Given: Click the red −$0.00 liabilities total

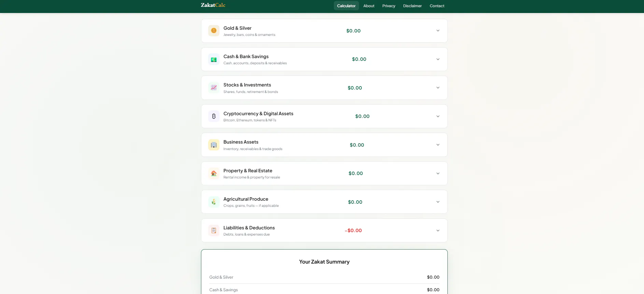Looking at the screenshot, I should (x=353, y=230).
